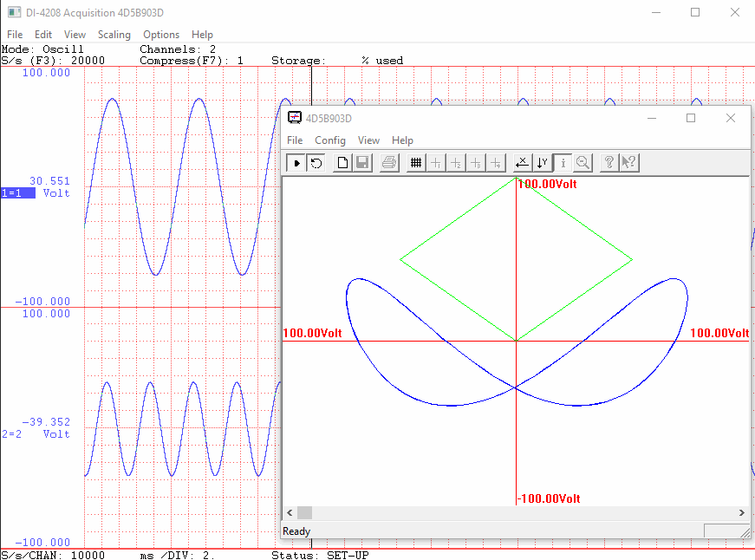Click the channel 2 value -39.352

coord(46,422)
